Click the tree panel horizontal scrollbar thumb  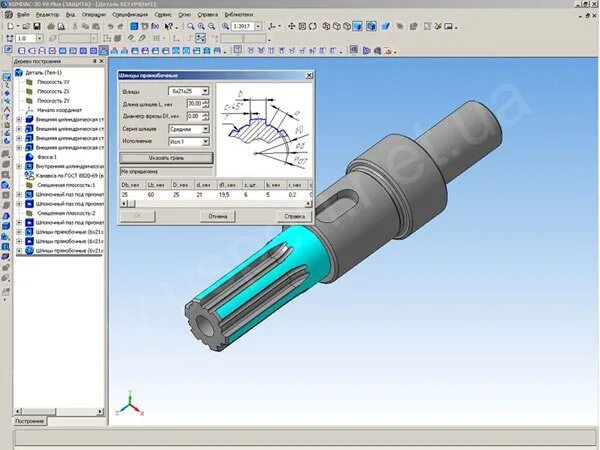coord(39,412)
